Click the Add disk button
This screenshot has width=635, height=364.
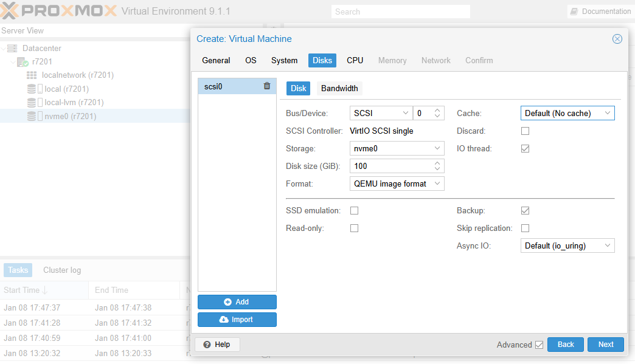[237, 302]
